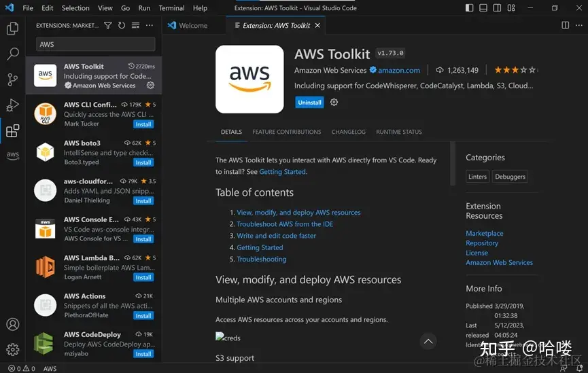Open the Source Control view

click(x=12, y=79)
